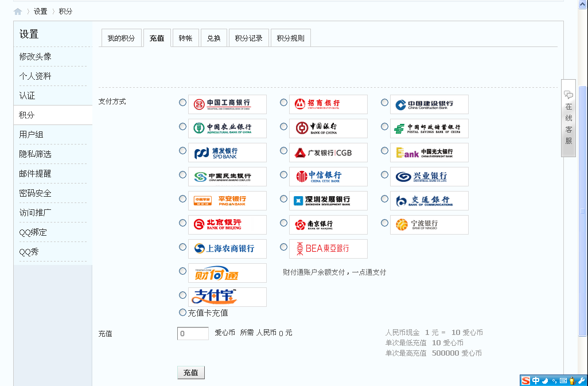This screenshot has width=588, height=386.
Task: Open the 在线客服 side widget
Action: (x=568, y=118)
